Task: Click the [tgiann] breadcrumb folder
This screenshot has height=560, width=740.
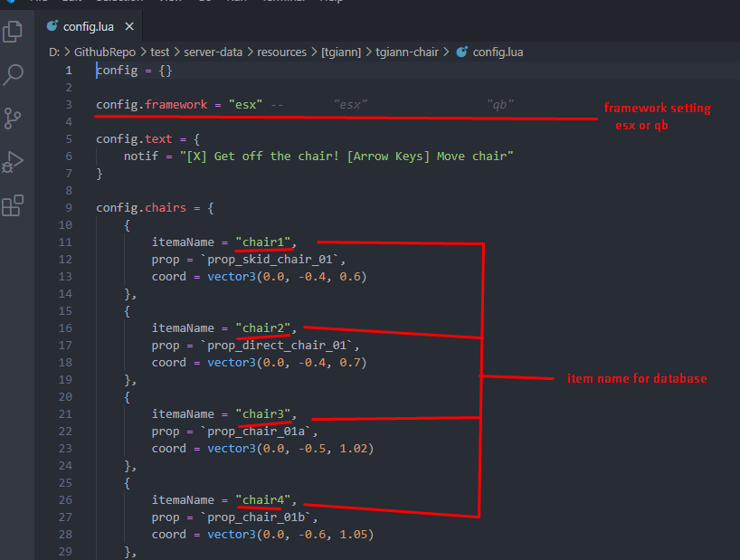Action: tap(343, 52)
